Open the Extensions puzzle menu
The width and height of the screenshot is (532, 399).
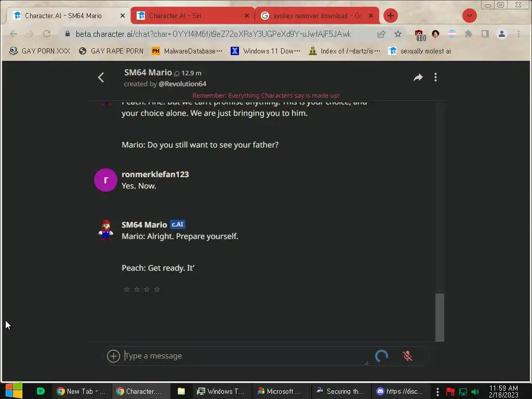point(469,34)
